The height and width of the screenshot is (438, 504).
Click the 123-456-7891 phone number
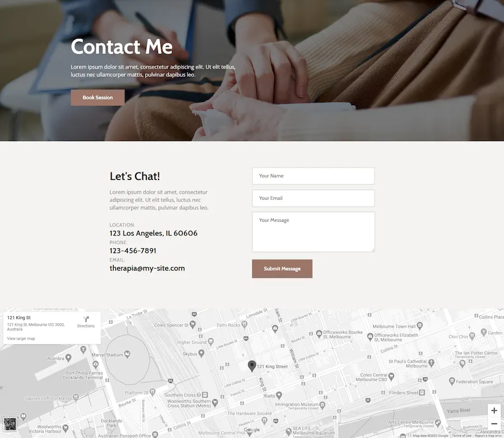(x=133, y=250)
